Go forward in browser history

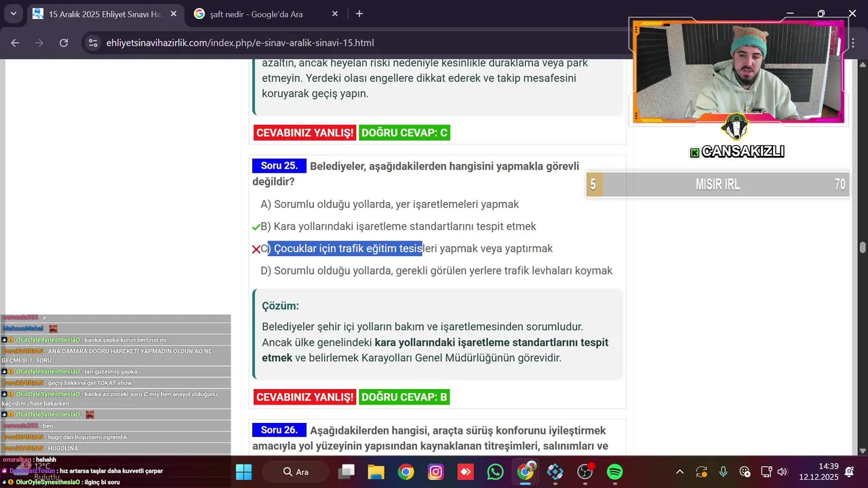coord(39,43)
